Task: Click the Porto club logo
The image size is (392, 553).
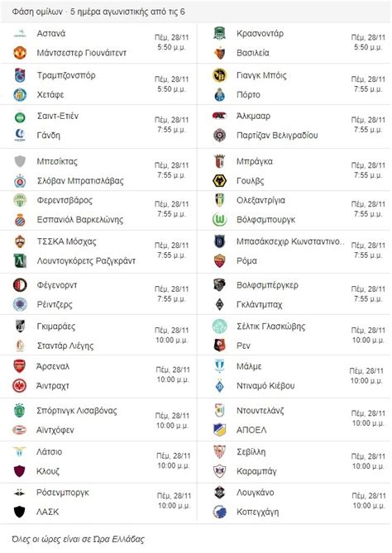Action: (219, 94)
